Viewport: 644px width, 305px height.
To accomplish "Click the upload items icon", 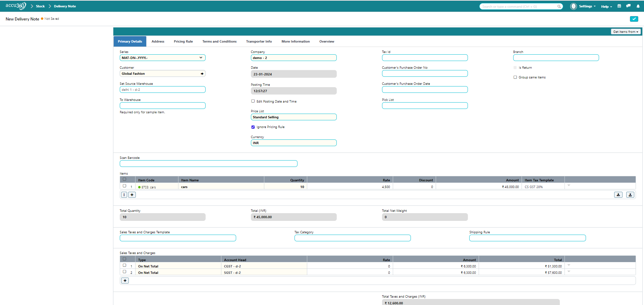I will [x=630, y=195].
